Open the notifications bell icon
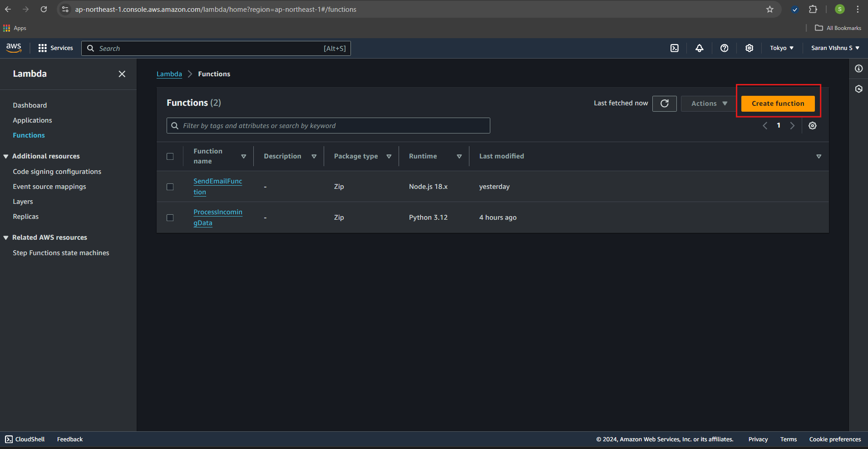 699,48
